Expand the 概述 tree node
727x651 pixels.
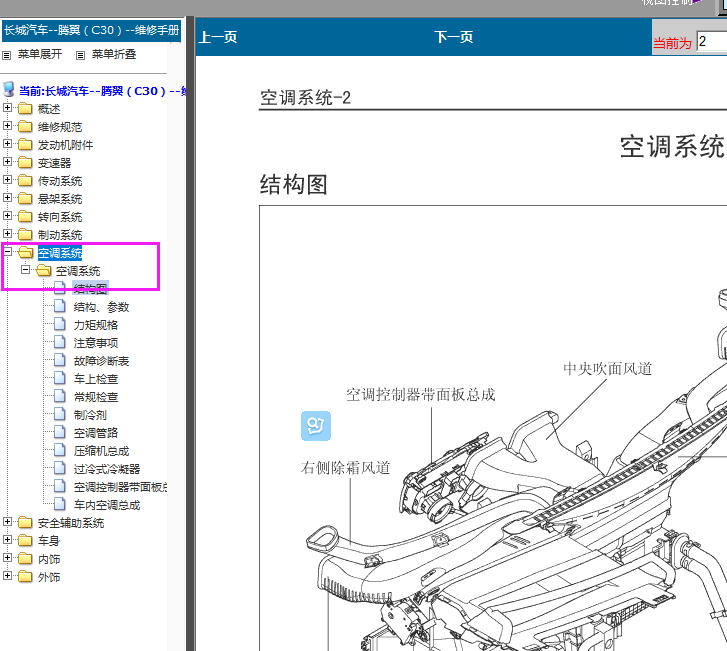point(7,108)
